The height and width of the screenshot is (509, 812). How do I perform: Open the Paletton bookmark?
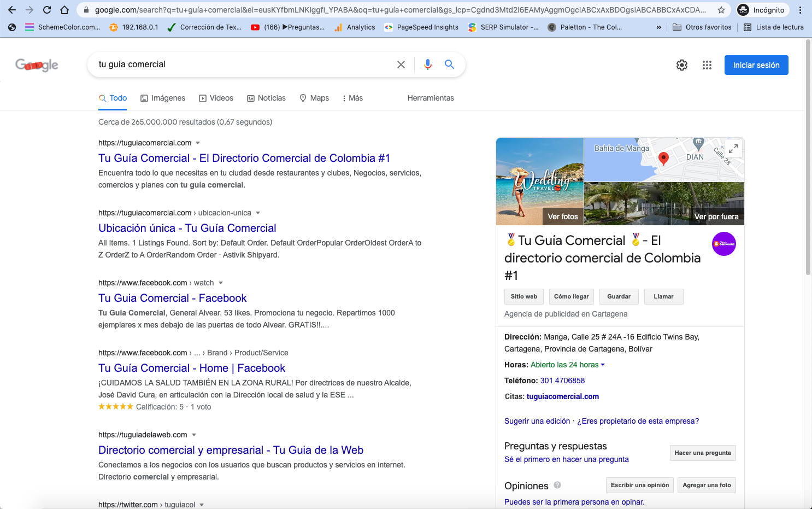pyautogui.click(x=585, y=27)
